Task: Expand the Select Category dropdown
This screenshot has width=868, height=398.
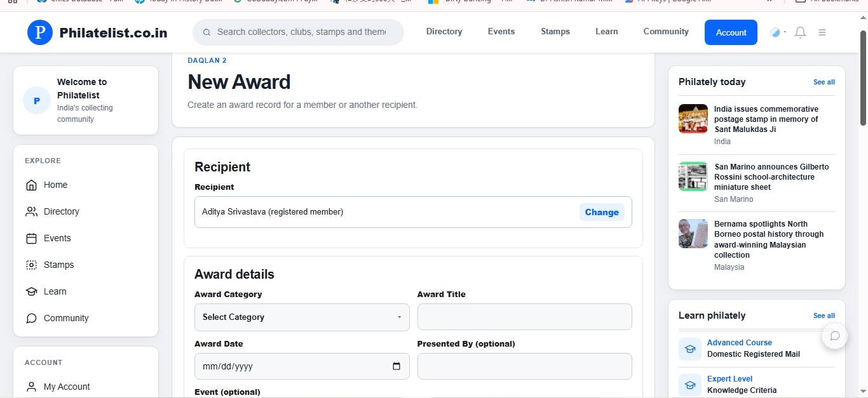Action: 302,317
